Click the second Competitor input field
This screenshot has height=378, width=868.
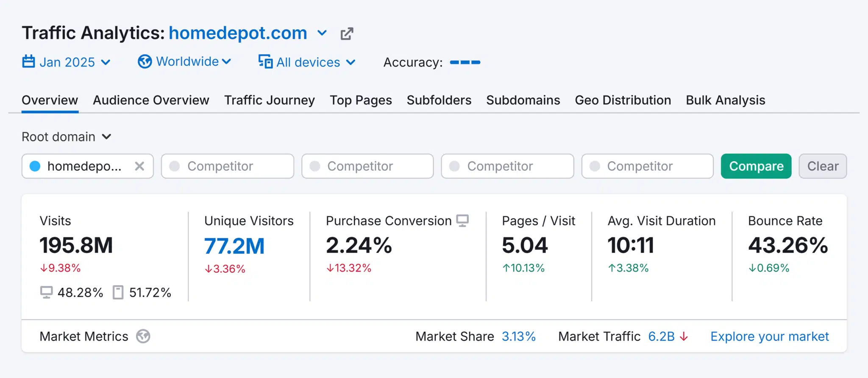(367, 166)
